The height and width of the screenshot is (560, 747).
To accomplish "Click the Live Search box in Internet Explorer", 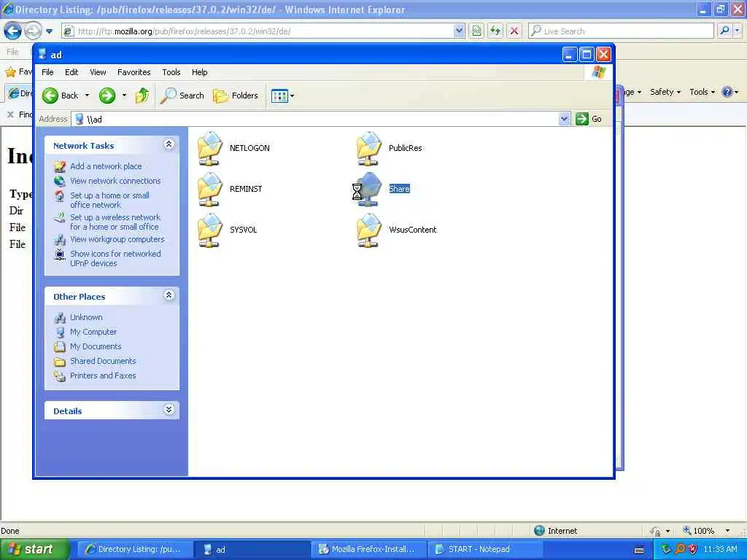I will point(621,31).
